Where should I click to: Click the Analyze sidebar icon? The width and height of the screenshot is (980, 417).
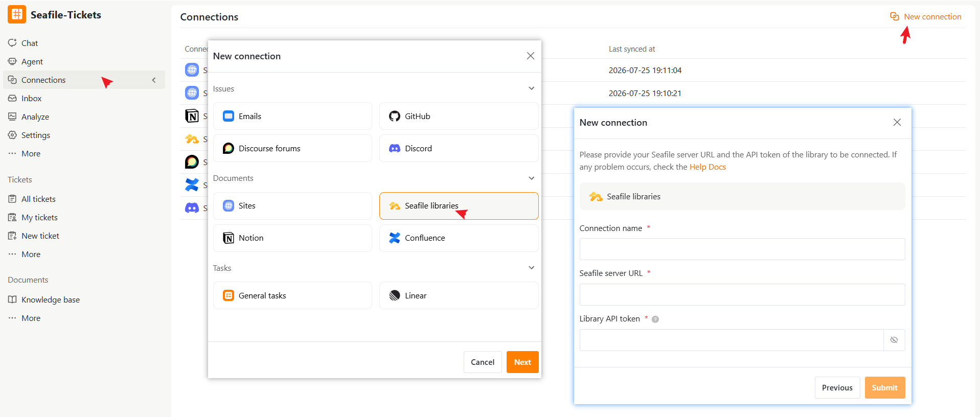(12, 117)
